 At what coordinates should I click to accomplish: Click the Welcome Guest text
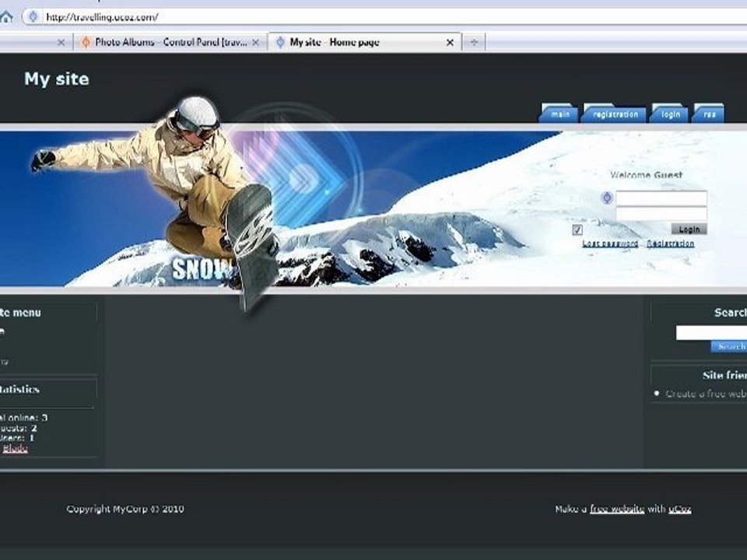coord(646,175)
